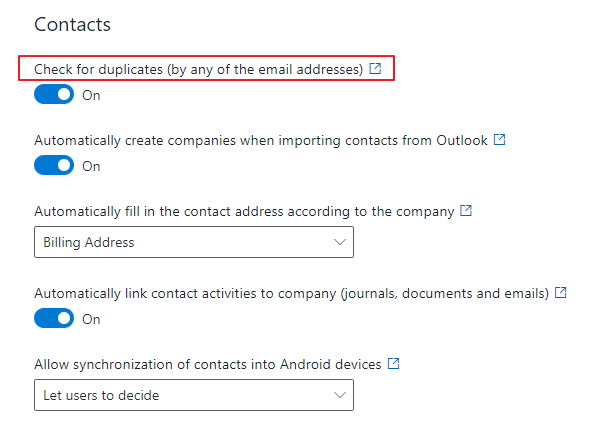The width and height of the screenshot is (589, 440).
Task: Open help link icon beside Check for duplicates
Action: [x=375, y=69]
